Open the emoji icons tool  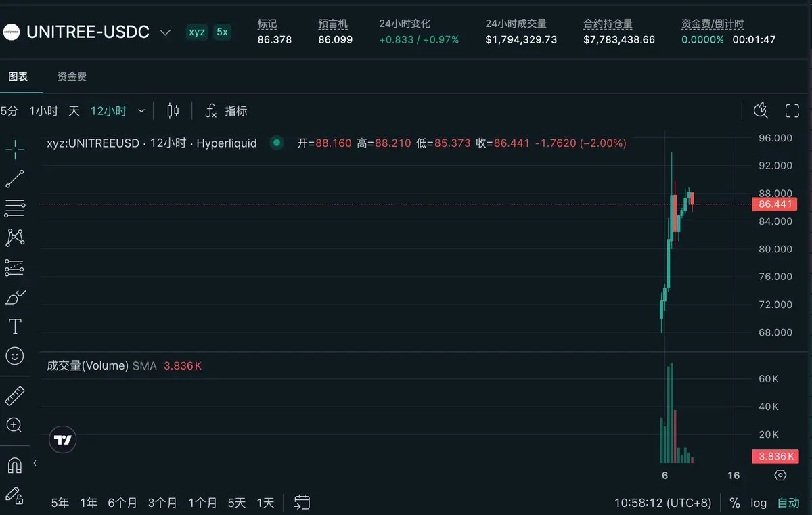point(15,356)
